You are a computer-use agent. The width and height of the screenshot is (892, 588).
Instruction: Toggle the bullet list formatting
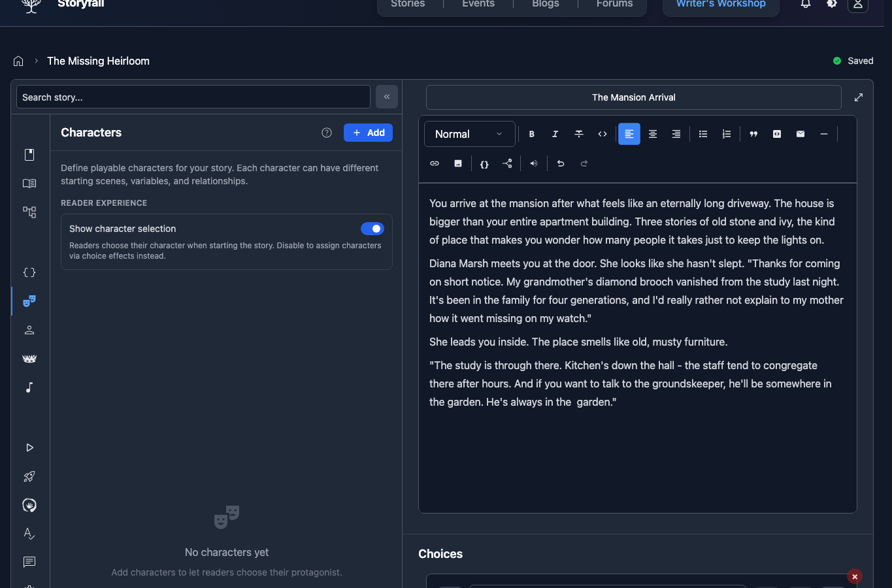pos(702,133)
